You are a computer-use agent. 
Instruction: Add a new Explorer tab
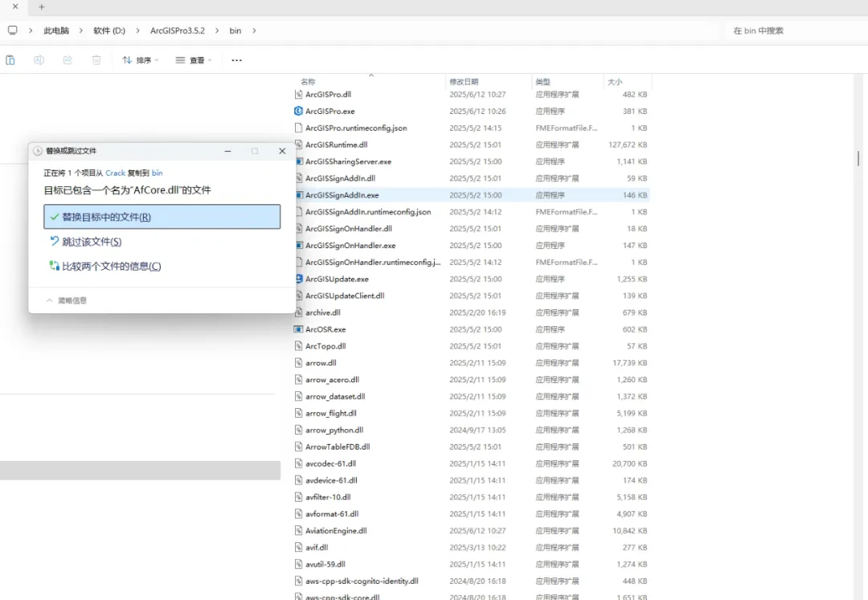point(42,6)
